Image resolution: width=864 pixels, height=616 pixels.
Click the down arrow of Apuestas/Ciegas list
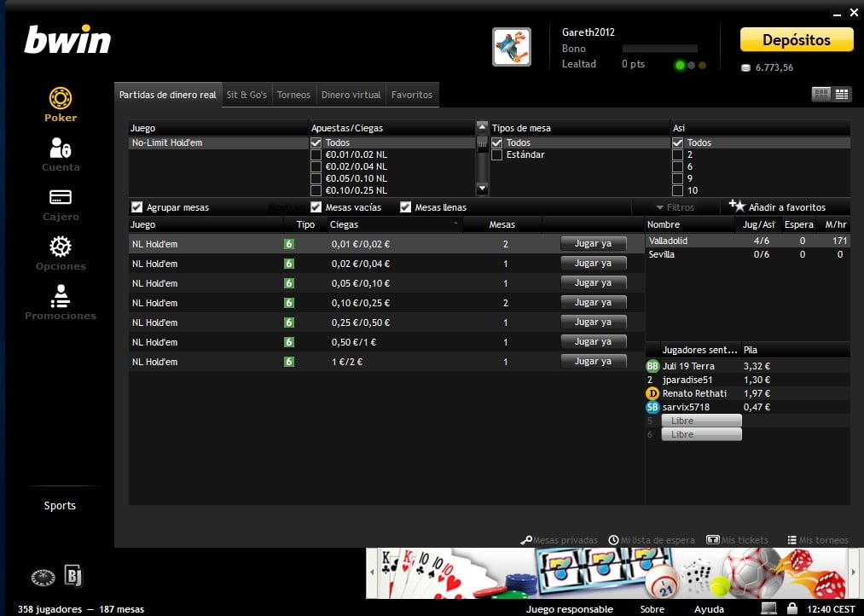482,189
